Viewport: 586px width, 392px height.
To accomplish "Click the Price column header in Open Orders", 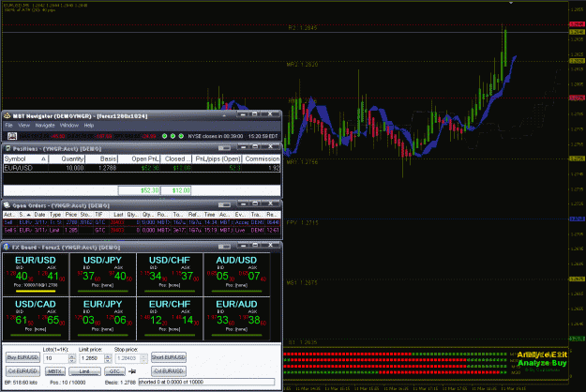I will pos(71,215).
